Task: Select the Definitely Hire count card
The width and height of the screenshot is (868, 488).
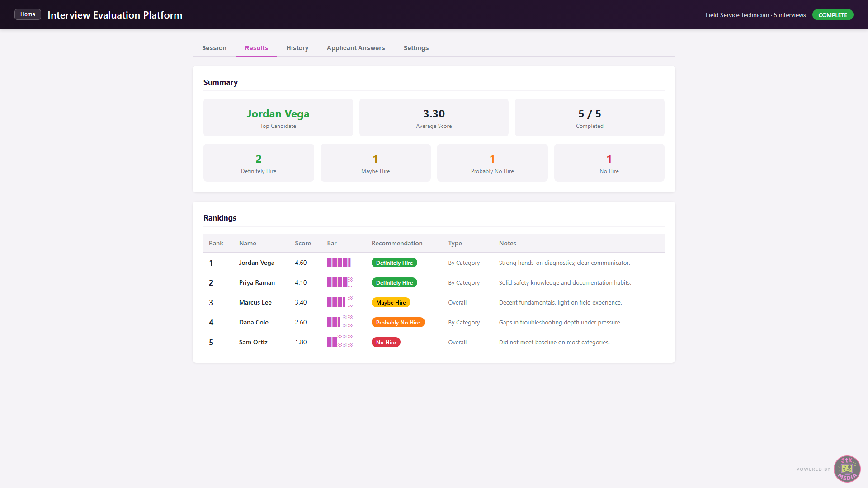Action: pos(259,163)
